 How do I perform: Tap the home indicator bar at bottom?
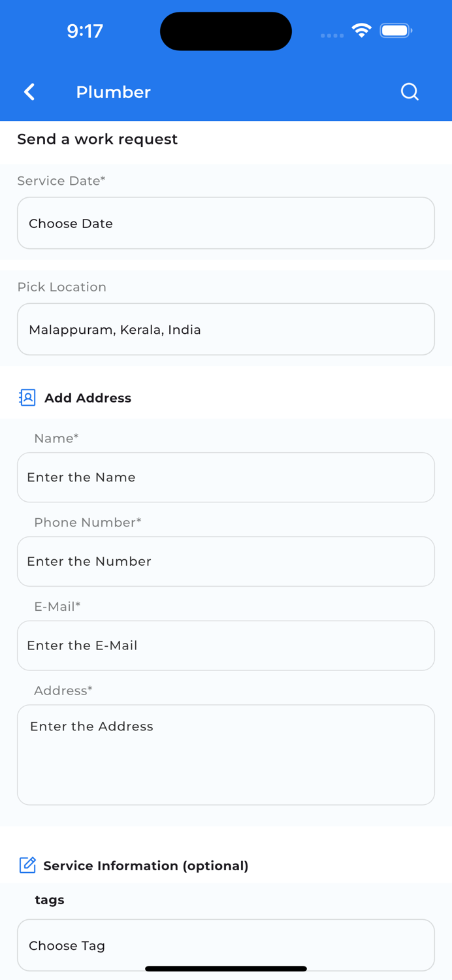pyautogui.click(x=226, y=968)
